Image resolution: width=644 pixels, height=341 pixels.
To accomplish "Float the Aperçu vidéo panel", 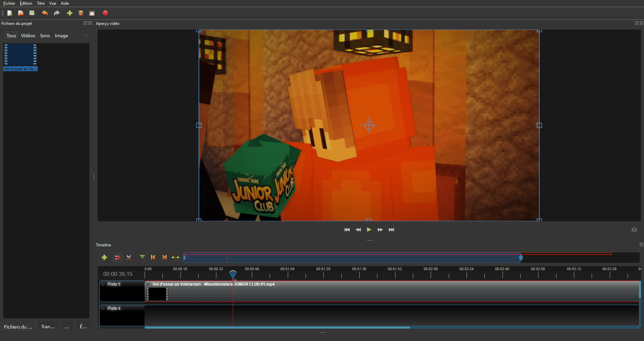I will 637,23.
